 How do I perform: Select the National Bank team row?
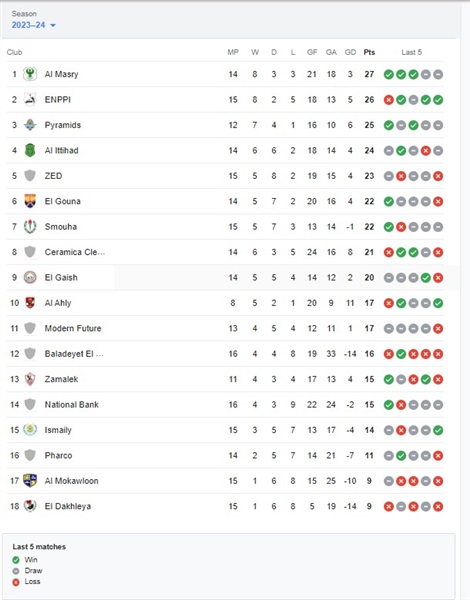pyautogui.click(x=225, y=404)
